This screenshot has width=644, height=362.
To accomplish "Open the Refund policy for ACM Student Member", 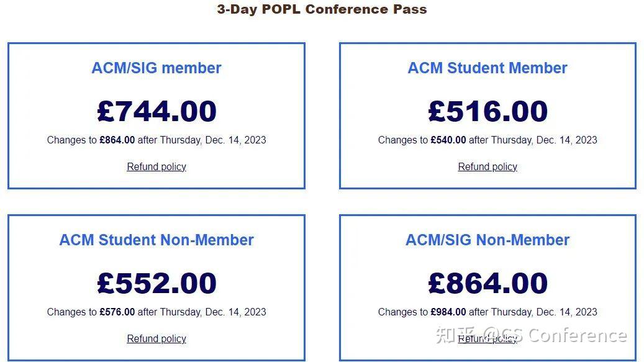I will tap(488, 166).
